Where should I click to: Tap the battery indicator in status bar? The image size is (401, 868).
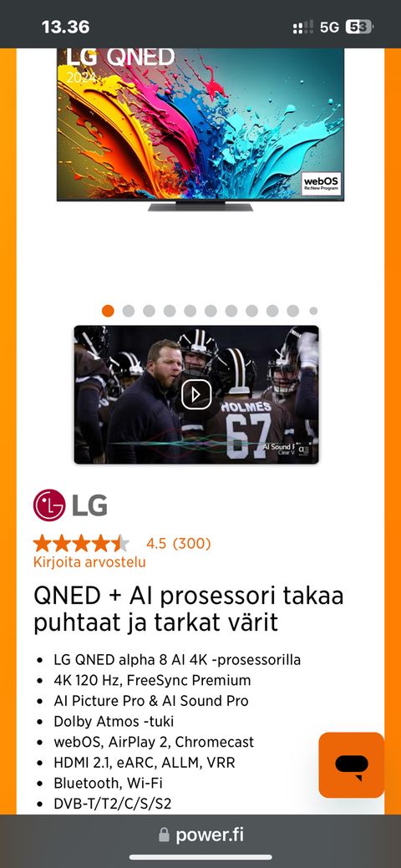coord(359,27)
